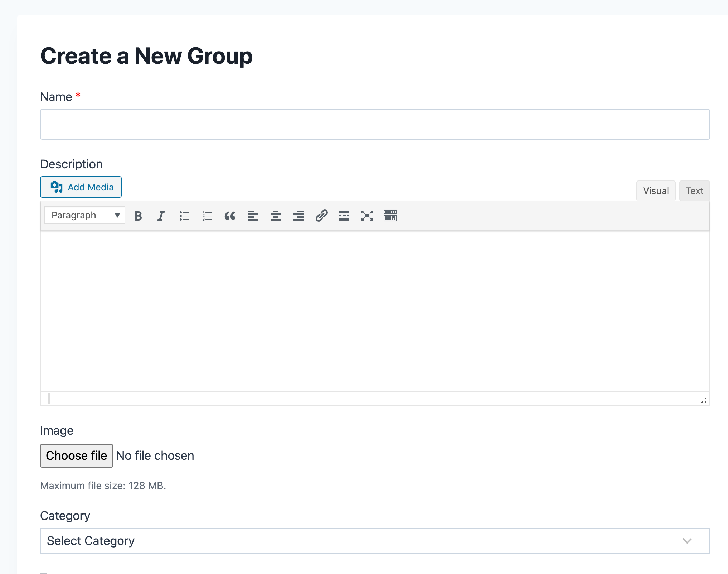The width and height of the screenshot is (728, 574).
Task: Switch to Visual editor tab
Action: [x=655, y=190]
